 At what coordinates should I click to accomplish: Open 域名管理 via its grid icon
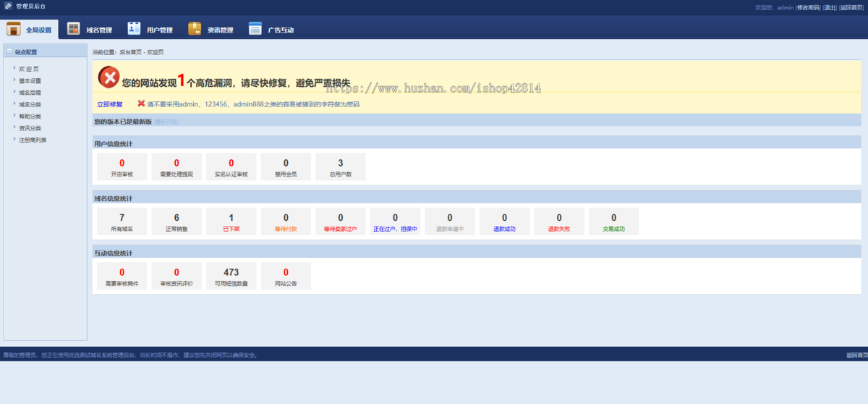pyautogui.click(x=73, y=28)
